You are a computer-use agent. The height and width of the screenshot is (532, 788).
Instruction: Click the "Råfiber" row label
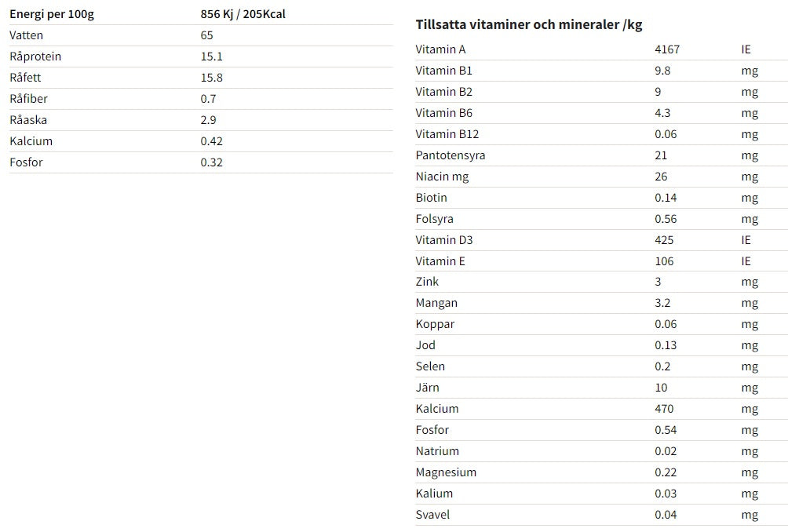point(30,99)
